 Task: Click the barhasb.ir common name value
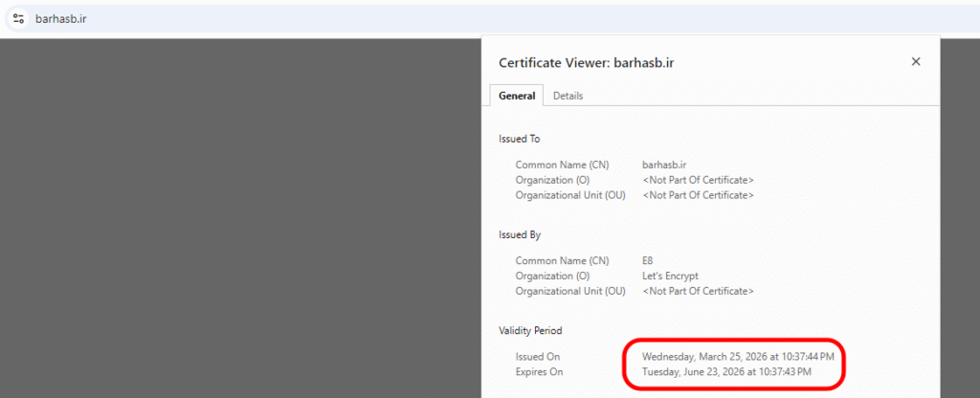[x=666, y=165]
